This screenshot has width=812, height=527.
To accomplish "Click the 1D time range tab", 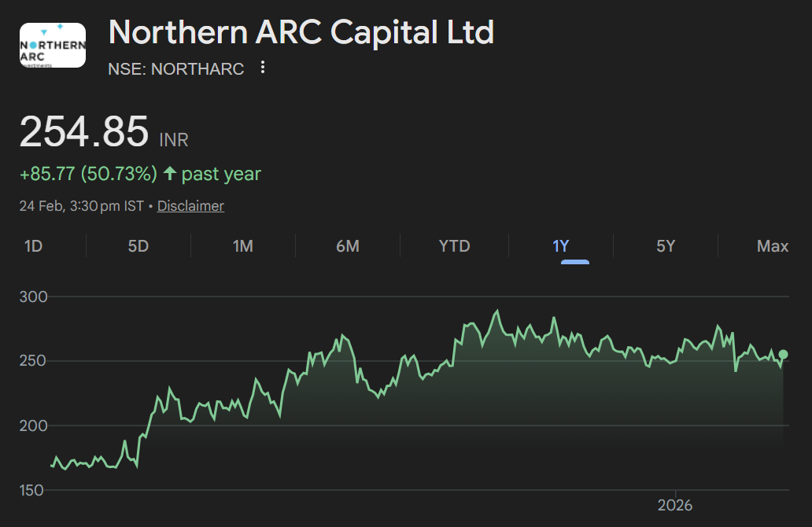I will pos(33,246).
